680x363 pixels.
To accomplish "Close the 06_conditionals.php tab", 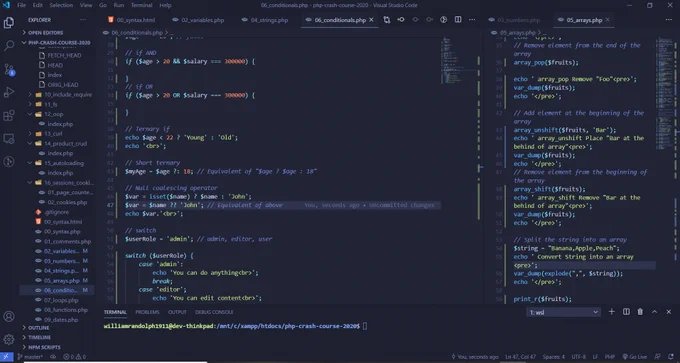I will pyautogui.click(x=371, y=20).
